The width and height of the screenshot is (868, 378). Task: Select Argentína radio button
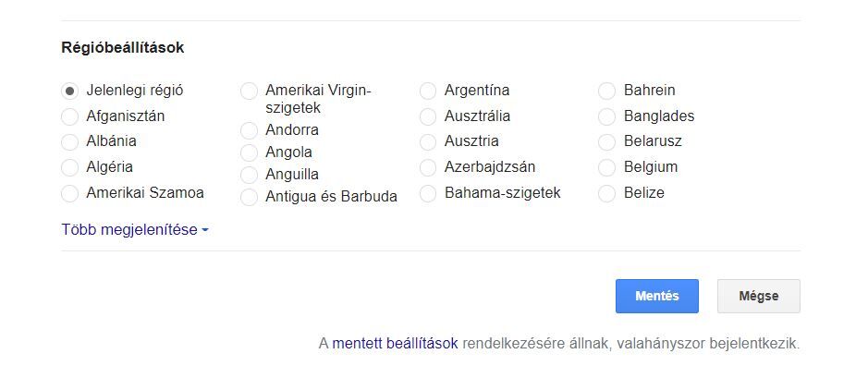[x=428, y=91]
